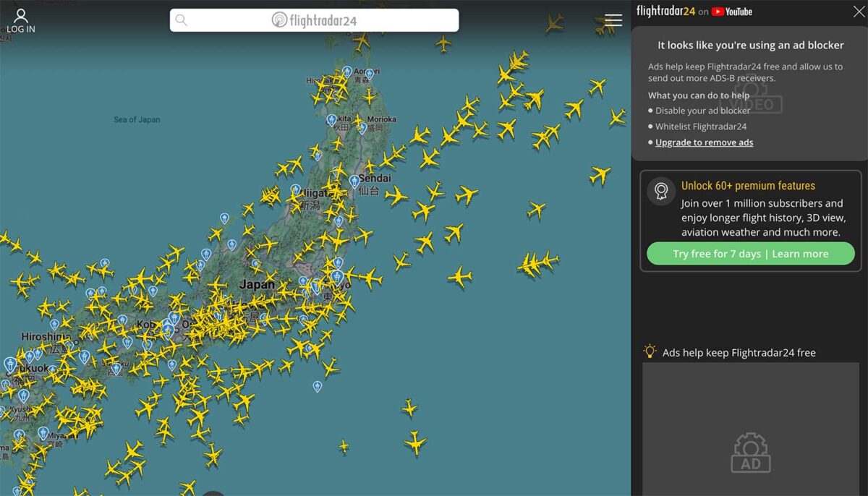
Task: Click the magnifier icon in the search bar
Action: (182, 20)
